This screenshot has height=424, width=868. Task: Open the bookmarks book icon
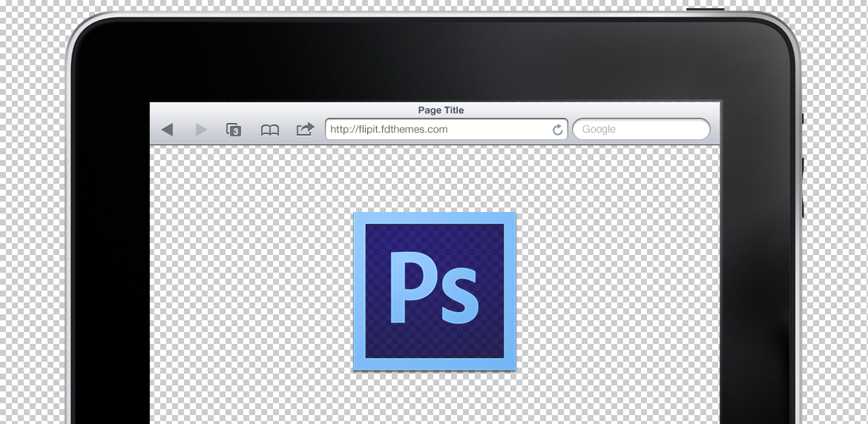(269, 130)
